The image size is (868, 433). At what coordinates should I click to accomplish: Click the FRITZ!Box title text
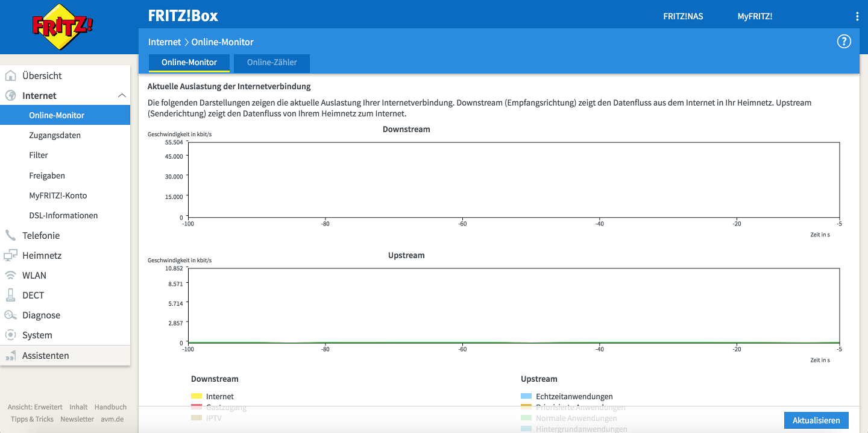tap(183, 16)
